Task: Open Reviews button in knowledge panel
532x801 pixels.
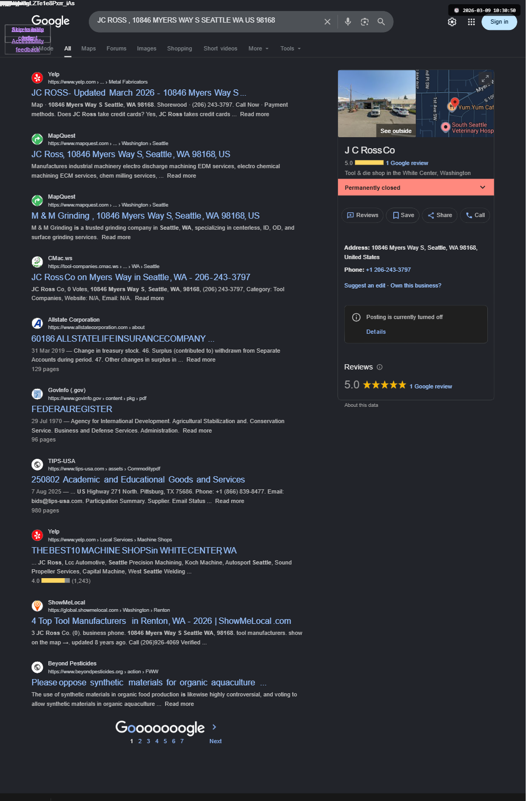Action: 363,215
